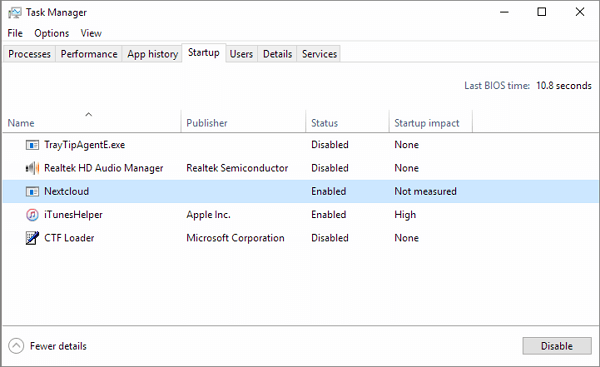Minimize the Task Manager window

point(504,12)
